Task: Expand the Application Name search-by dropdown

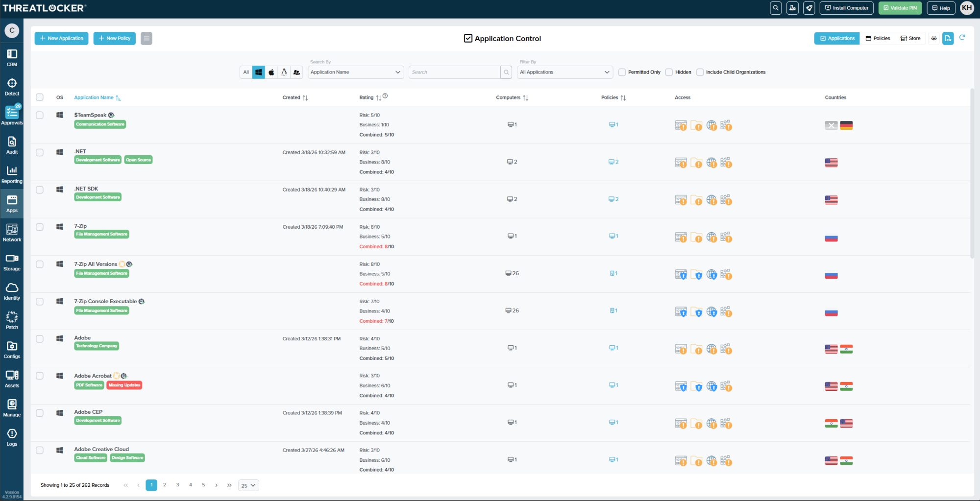Action: point(356,72)
